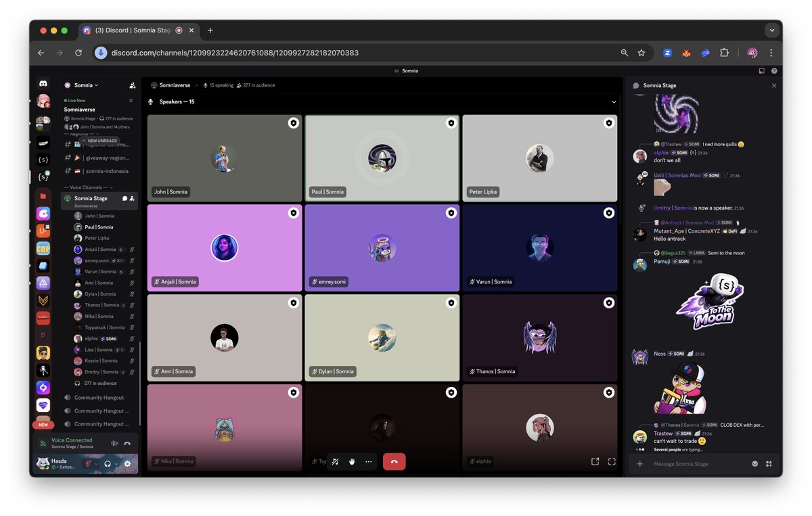This screenshot has height=516, width=812.
Task: Click in the Message Somnia Stage input field
Action: tap(700, 464)
